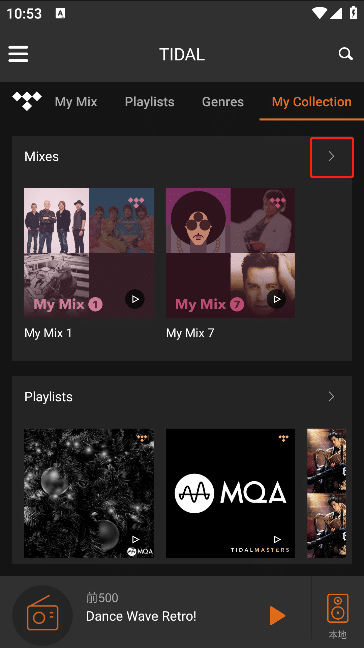
Task: Switch to the My Mix tab
Action: pyautogui.click(x=76, y=102)
